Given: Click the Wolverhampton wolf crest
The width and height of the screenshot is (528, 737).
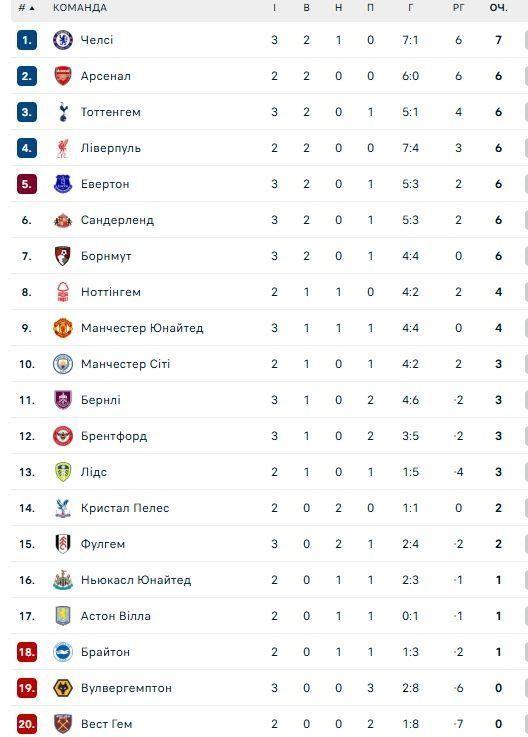Looking at the screenshot, I should 63,688.
